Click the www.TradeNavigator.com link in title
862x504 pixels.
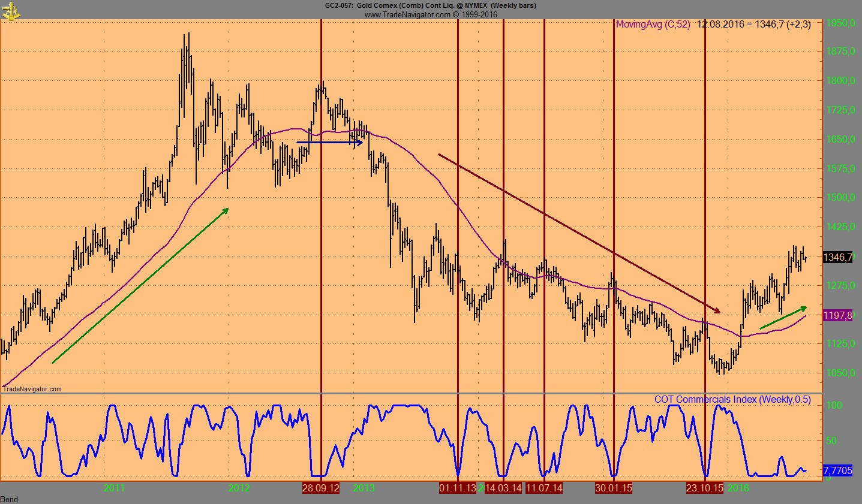407,14
